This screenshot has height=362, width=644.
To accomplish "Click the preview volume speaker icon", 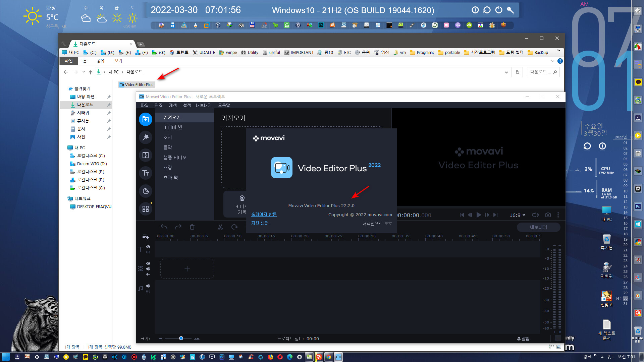I will [x=535, y=215].
